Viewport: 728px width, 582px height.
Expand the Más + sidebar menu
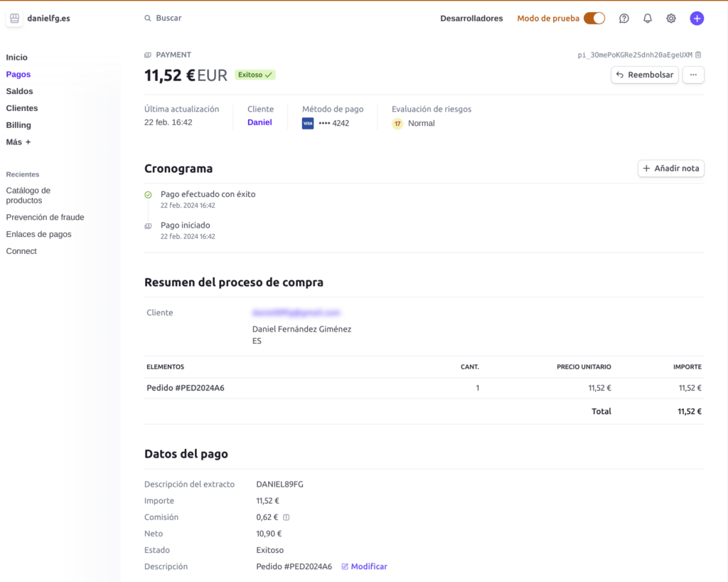click(x=18, y=142)
